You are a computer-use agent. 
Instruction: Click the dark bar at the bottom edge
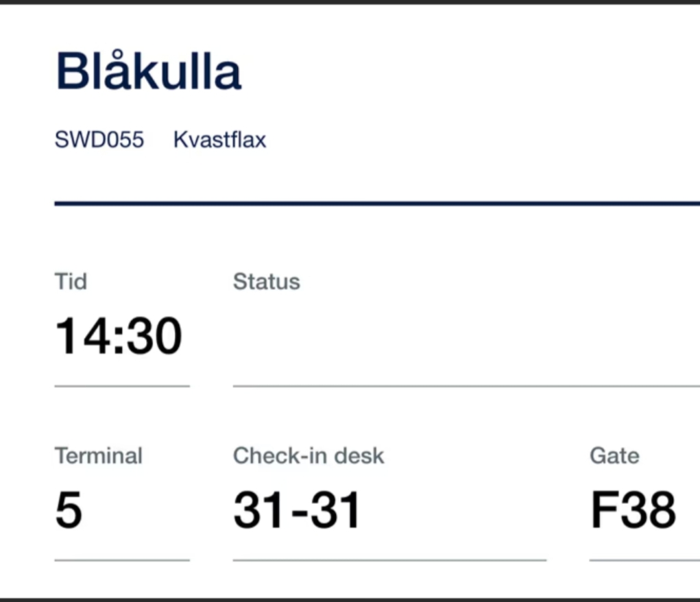(x=350, y=599)
